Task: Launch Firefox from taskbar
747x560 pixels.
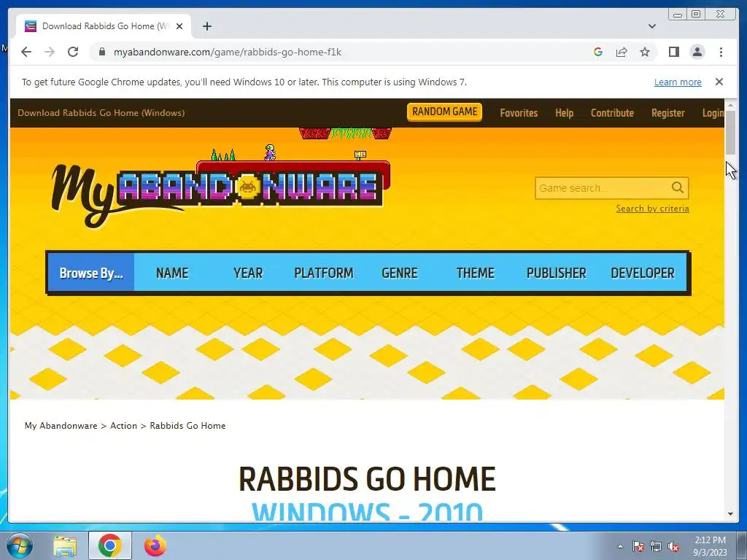Action: 155,545
